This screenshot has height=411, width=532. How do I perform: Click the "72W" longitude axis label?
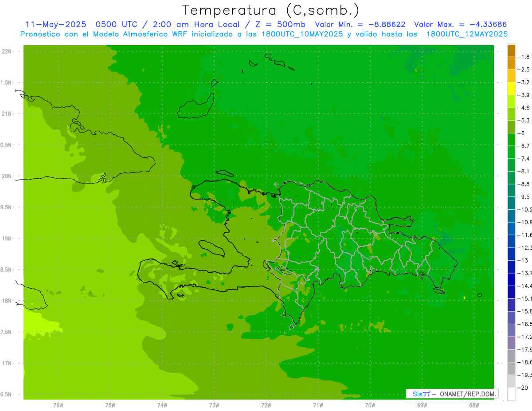point(266,405)
